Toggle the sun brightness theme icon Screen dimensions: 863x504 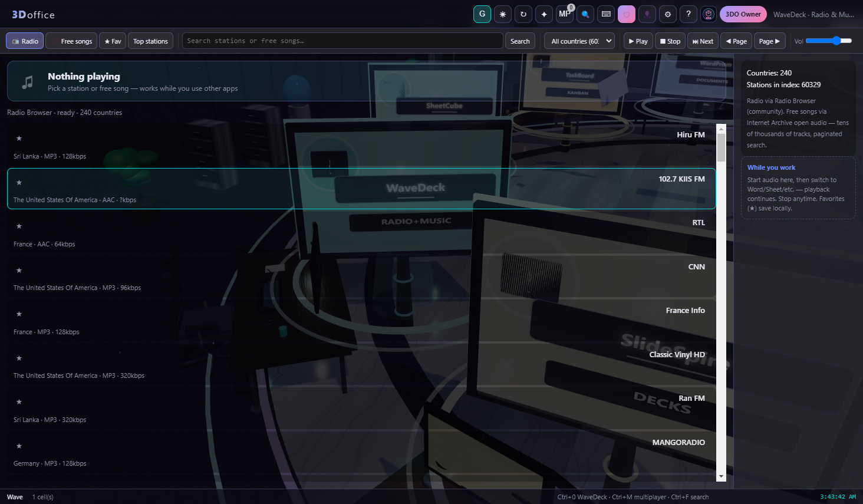coord(503,14)
